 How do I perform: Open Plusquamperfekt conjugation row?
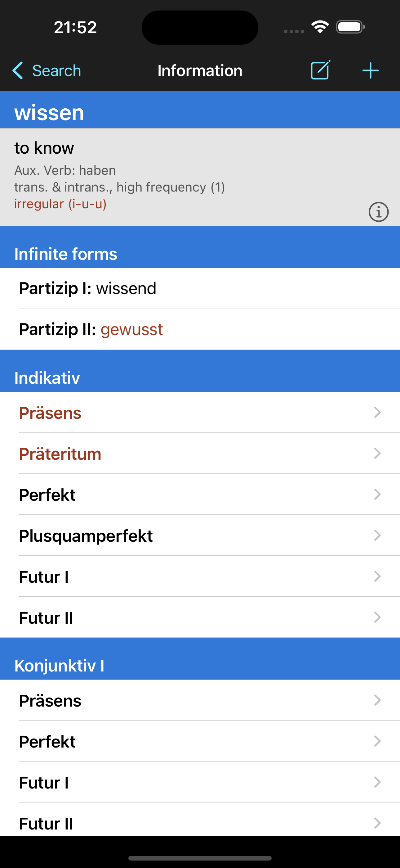200,536
